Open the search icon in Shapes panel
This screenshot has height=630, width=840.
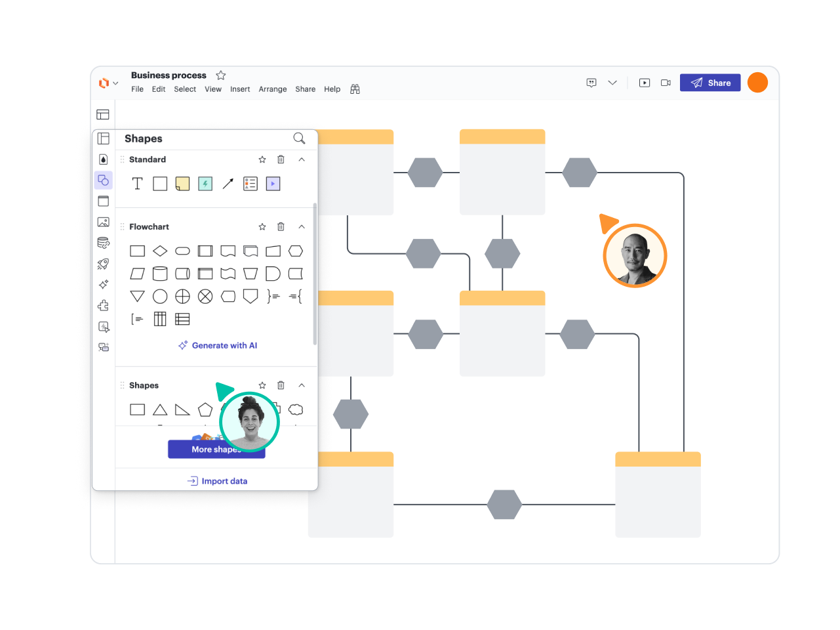click(x=299, y=138)
